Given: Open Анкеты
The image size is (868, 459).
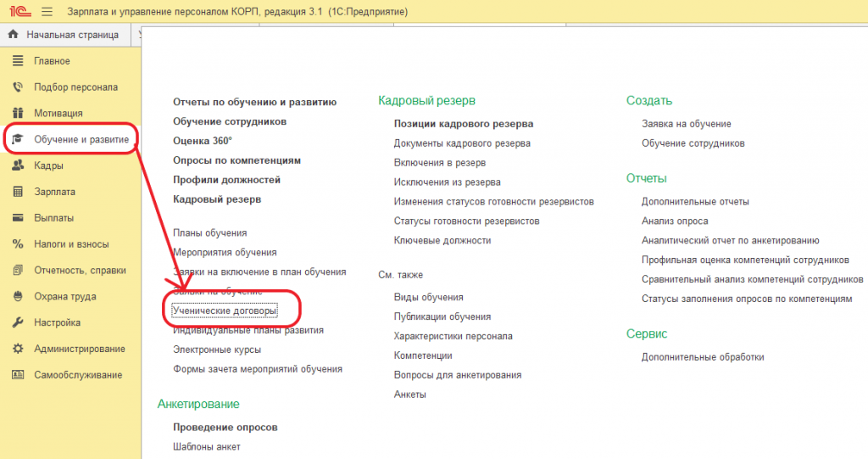Looking at the screenshot, I should [x=410, y=395].
